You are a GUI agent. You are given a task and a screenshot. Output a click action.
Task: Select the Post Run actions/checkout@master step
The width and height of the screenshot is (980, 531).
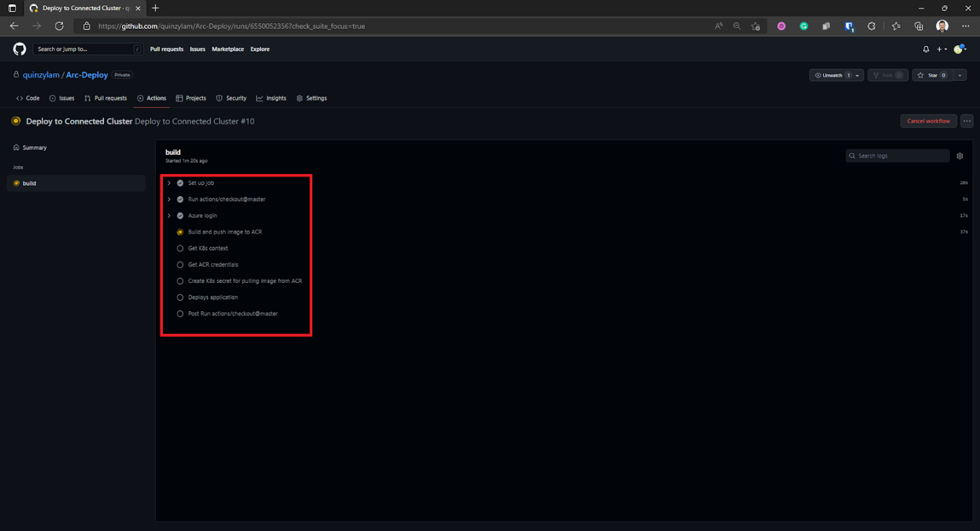233,314
